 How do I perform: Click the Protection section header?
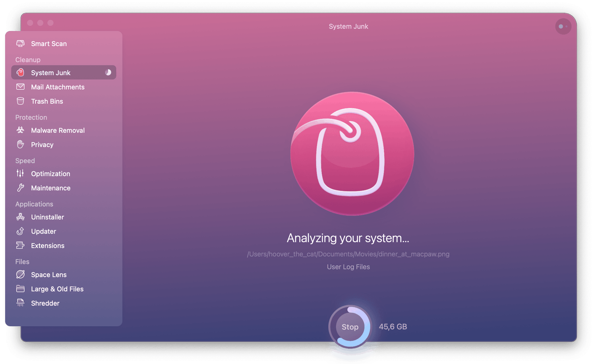point(31,117)
